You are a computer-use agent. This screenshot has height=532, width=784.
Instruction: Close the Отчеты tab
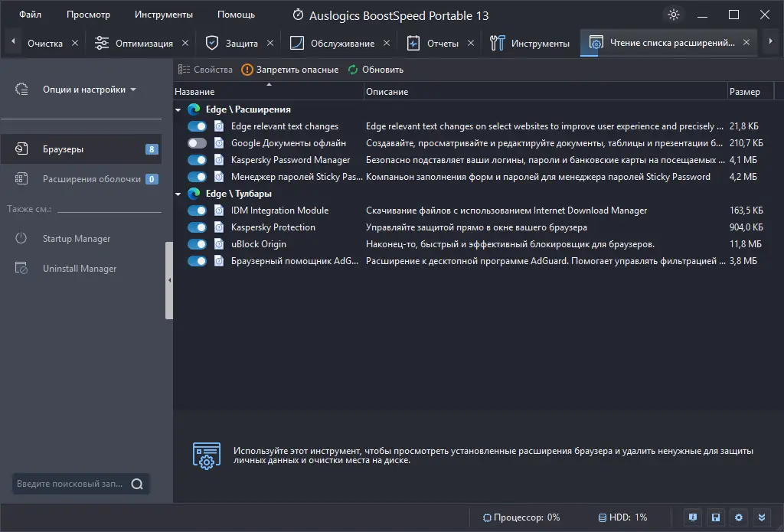[x=471, y=43]
